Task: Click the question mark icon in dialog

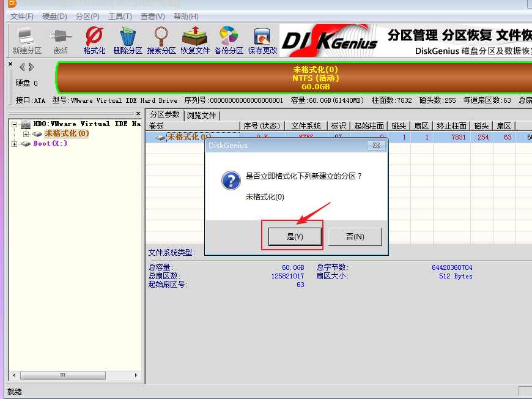Action: (231, 181)
